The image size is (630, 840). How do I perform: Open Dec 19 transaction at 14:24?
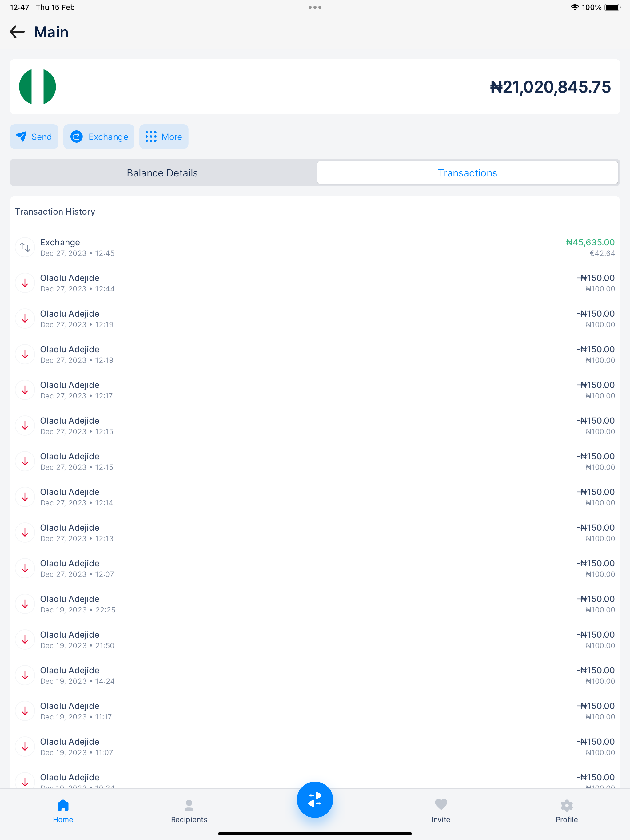[x=315, y=676]
